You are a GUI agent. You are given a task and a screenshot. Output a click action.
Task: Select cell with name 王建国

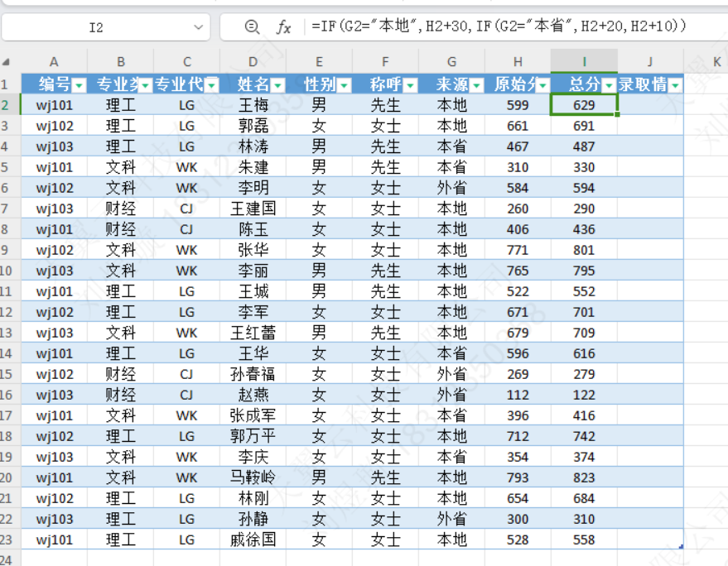click(253, 209)
